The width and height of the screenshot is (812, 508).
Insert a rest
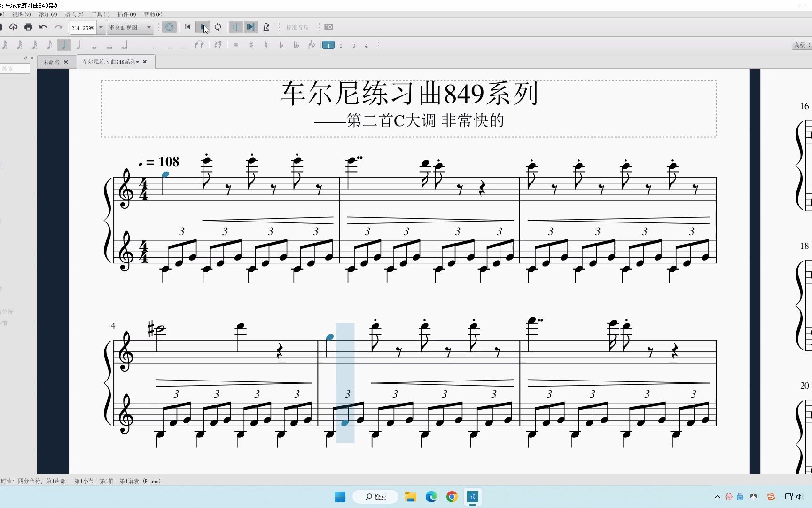tap(218, 45)
